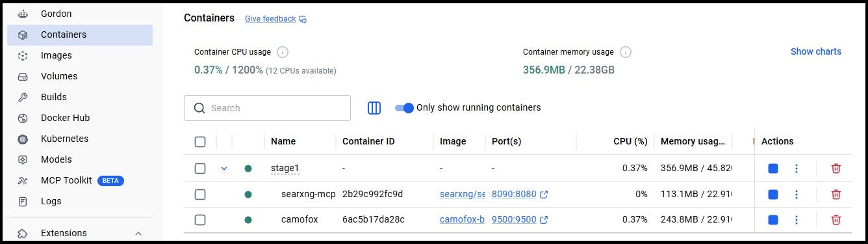Screen dimensions: 868x244
Task: Click the Models icon in sidebar
Action: (23, 159)
